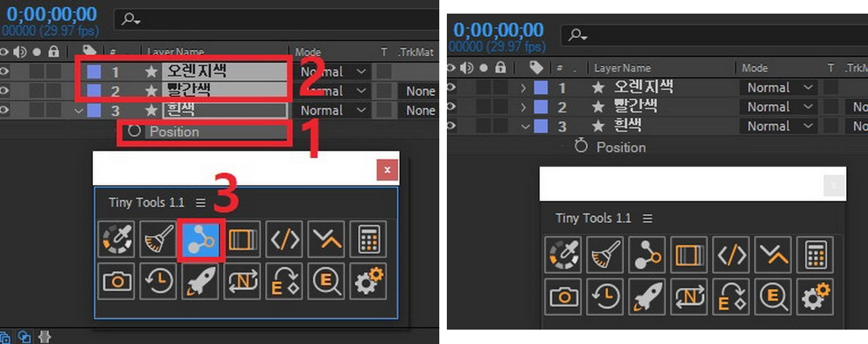Click the label color swatch of layer 3, right screenshot

[541, 126]
